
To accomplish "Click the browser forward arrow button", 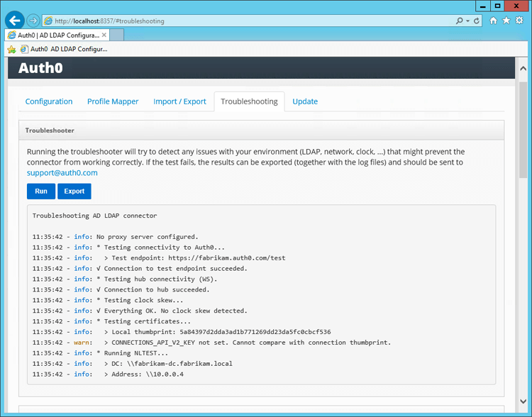I will pos(33,21).
